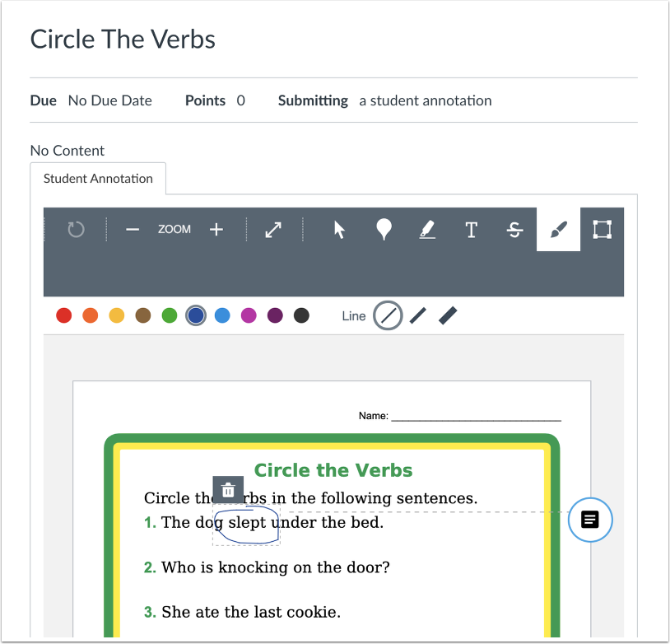The width and height of the screenshot is (670, 644).
Task: Pick the green color swatch
Action: 170,315
